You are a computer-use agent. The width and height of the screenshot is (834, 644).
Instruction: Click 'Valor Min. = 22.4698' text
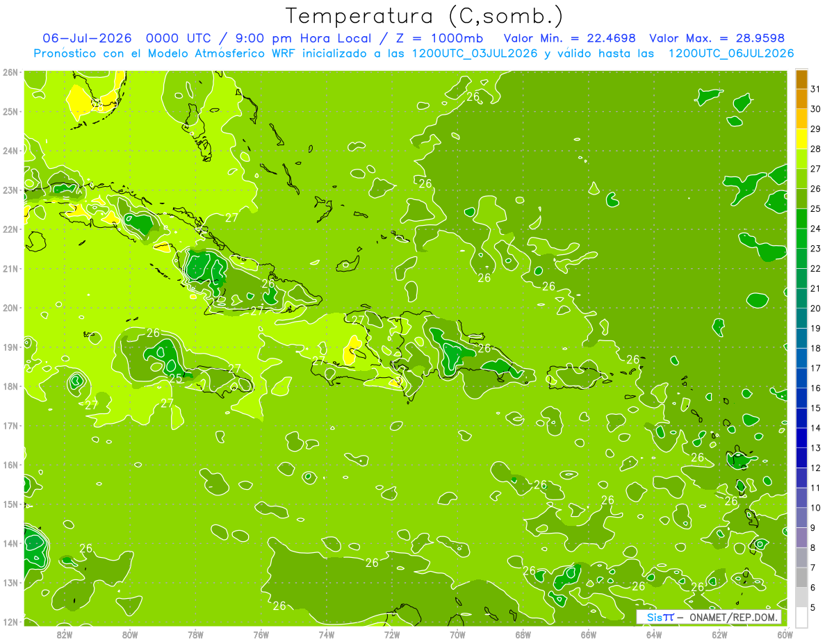click(x=569, y=38)
